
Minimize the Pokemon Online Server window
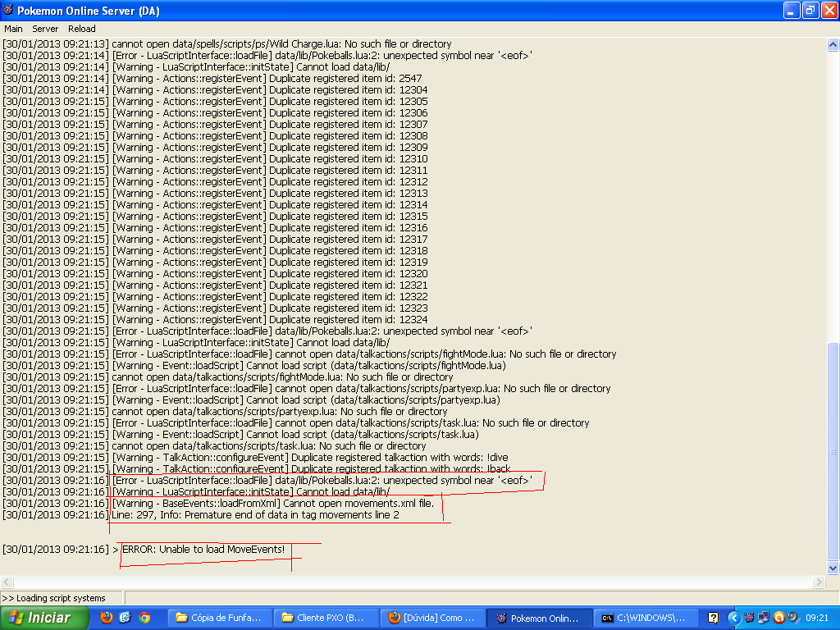pyautogui.click(x=792, y=10)
